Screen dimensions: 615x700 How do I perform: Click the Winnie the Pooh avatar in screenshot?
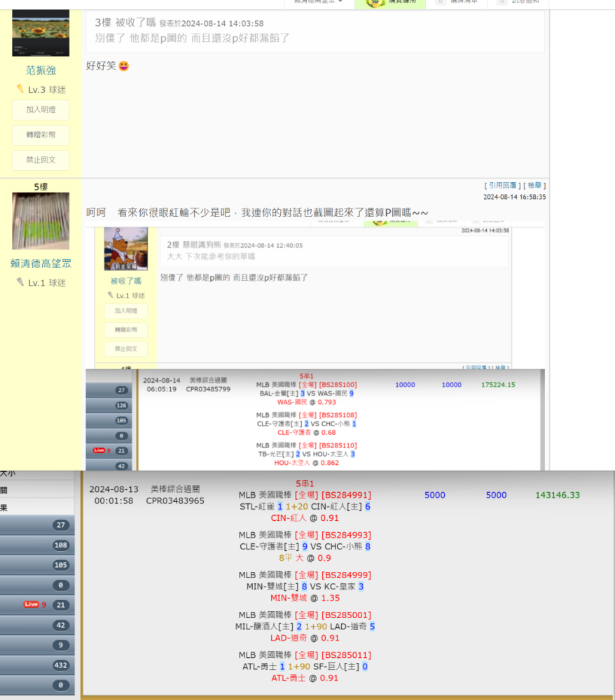click(126, 248)
